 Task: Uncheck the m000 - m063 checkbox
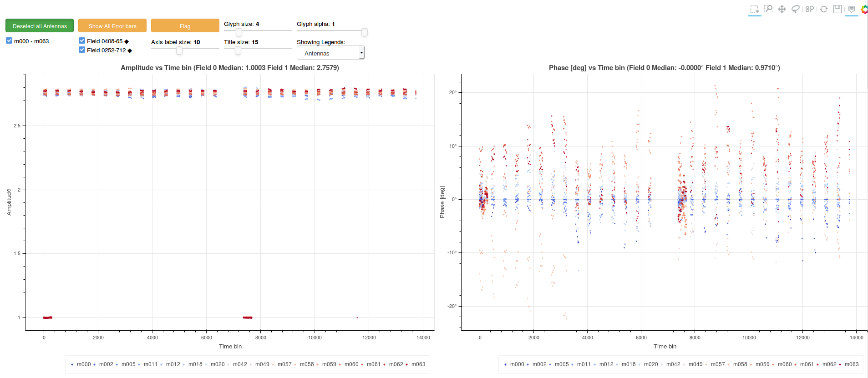pyautogui.click(x=9, y=40)
